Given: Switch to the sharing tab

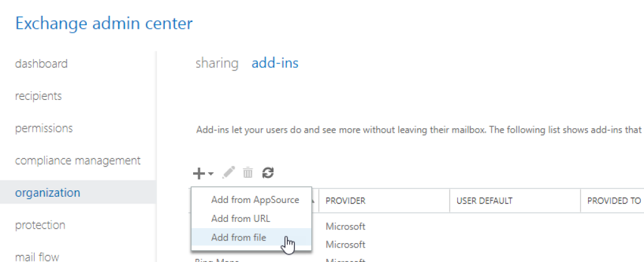Looking at the screenshot, I should [217, 63].
